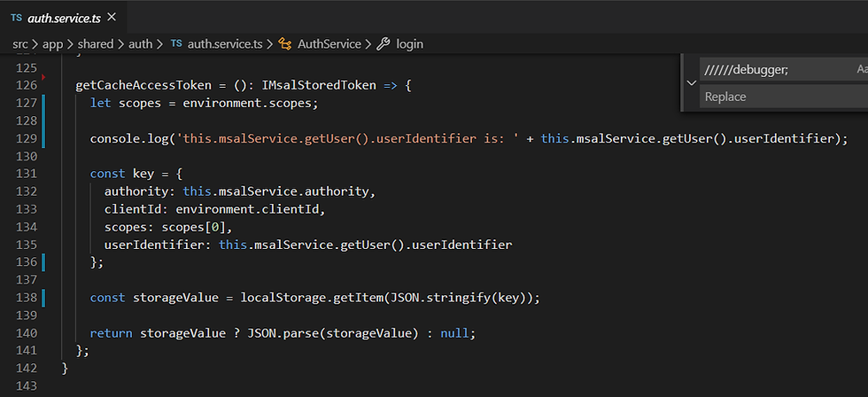Close the auth.service.ts tab
This screenshot has height=397, width=868.
[x=112, y=17]
